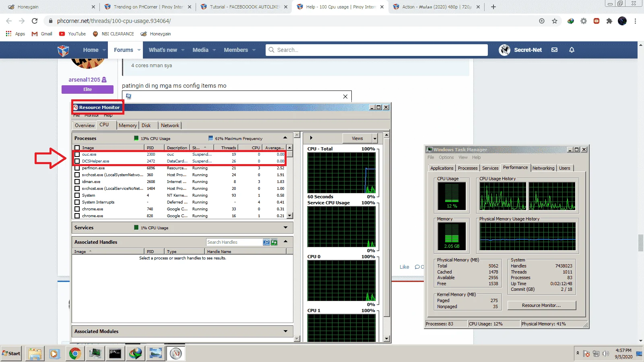The height and width of the screenshot is (362, 644).
Task: Collapse the Processes section arrow
Action: click(x=285, y=138)
